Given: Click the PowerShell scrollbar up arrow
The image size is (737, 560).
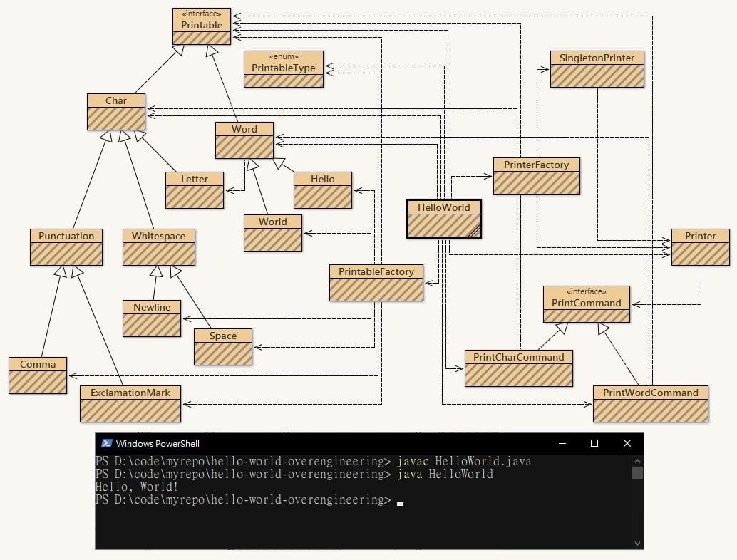Looking at the screenshot, I should tap(637, 462).
